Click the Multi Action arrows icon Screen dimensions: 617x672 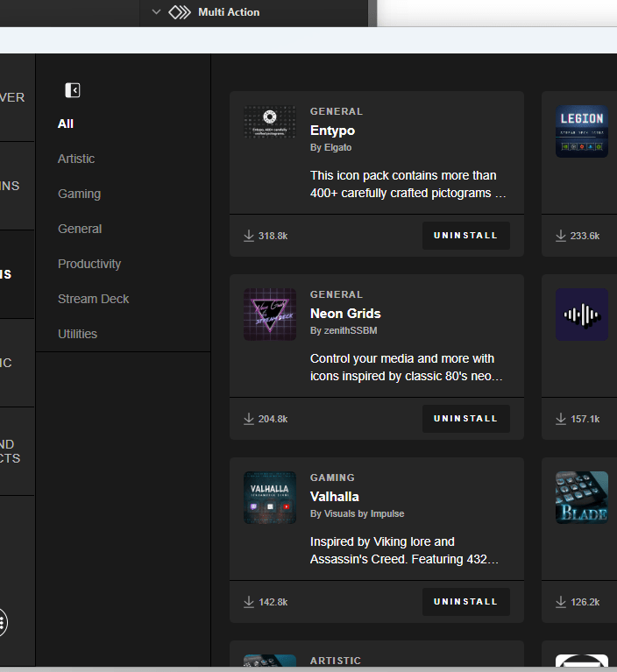click(x=180, y=12)
